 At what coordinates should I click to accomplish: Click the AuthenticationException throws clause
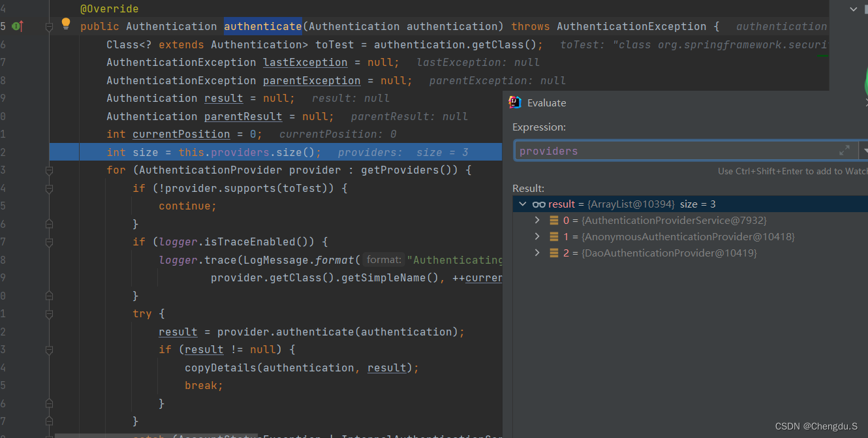[632, 26]
